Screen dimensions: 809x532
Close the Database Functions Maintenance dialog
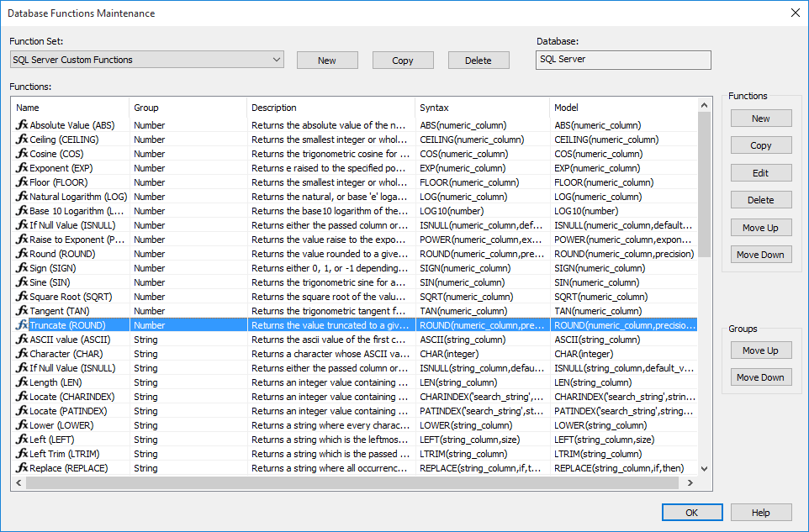[796, 13]
